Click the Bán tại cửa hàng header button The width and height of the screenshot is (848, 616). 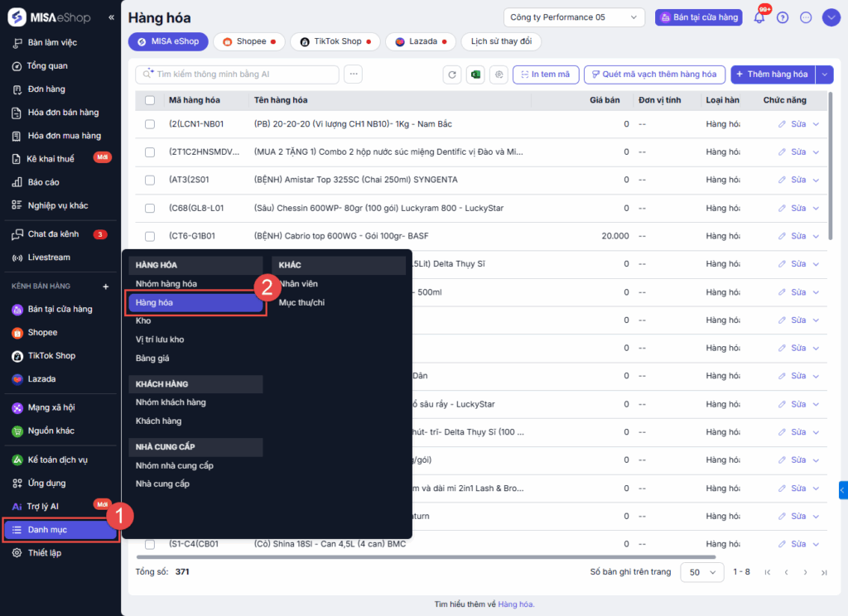pos(699,17)
